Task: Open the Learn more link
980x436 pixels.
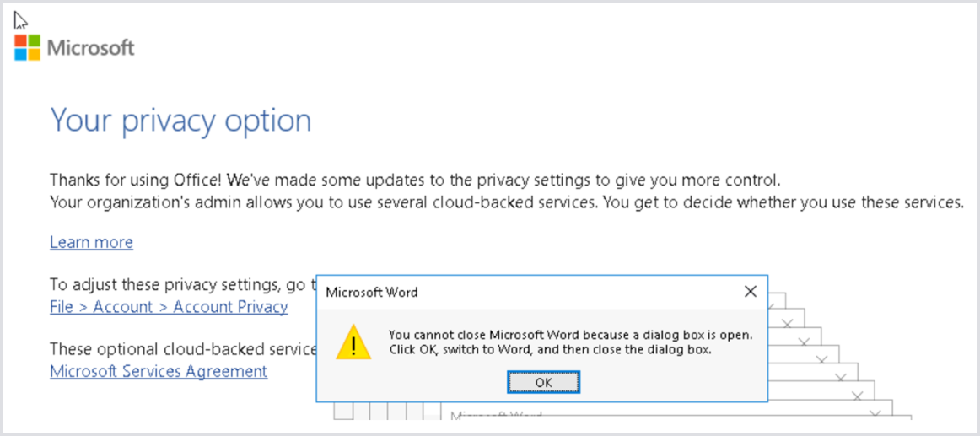Action: (x=91, y=243)
